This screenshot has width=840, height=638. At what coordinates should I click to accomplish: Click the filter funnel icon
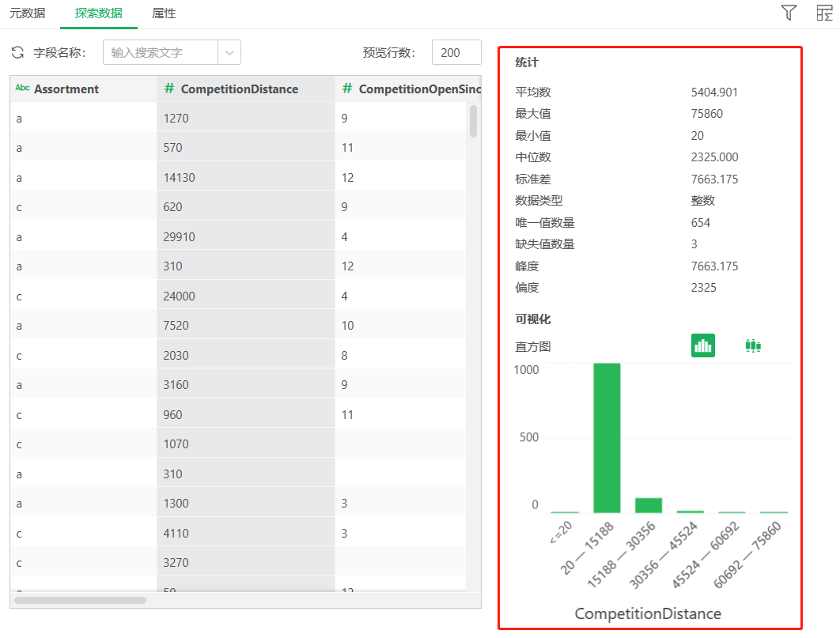tap(788, 13)
